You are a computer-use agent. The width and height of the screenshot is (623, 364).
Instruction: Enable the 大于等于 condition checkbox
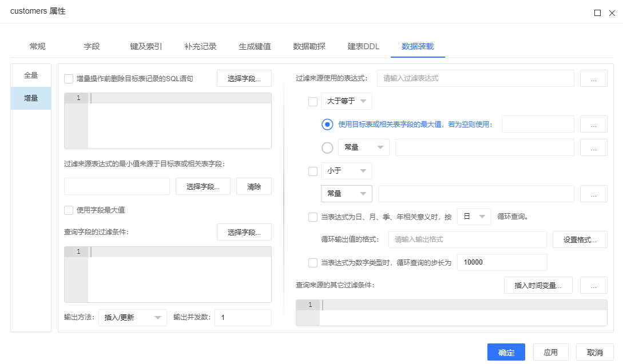point(313,102)
